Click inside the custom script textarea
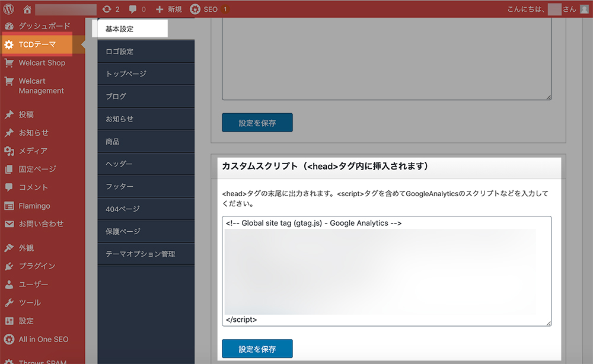Image resolution: width=593 pixels, height=364 pixels. [387, 271]
